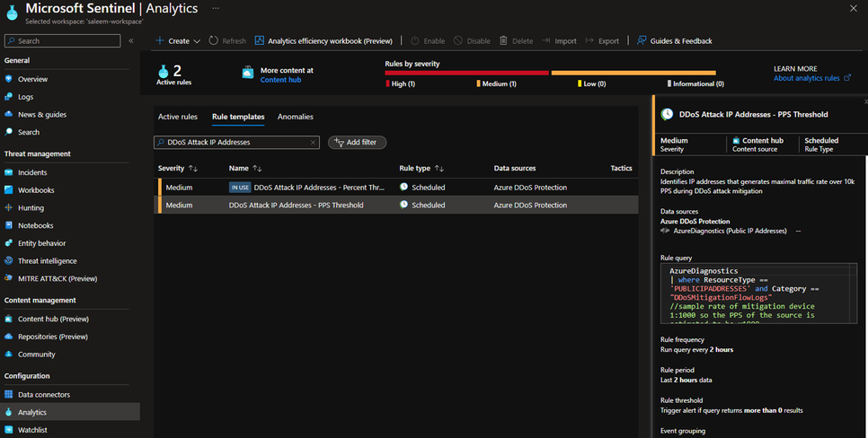This screenshot has width=868, height=438.
Task: Open Community page
Action: click(x=37, y=355)
